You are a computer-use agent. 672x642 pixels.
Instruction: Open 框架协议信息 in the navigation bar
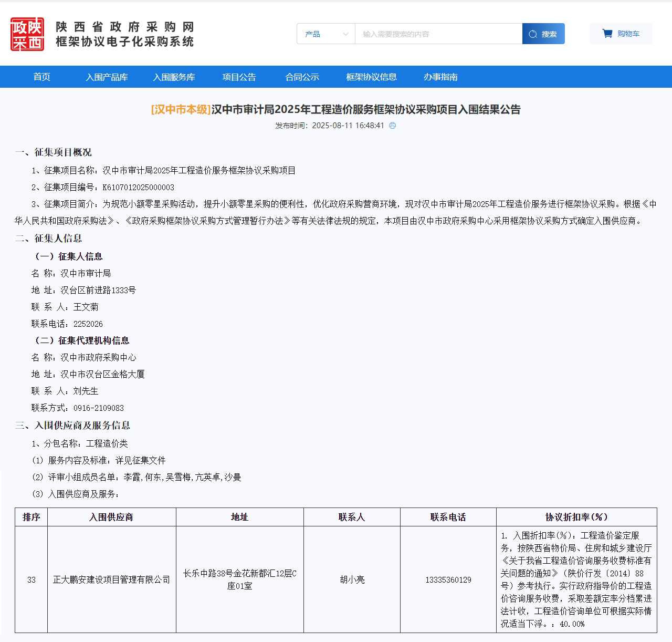[x=372, y=77]
